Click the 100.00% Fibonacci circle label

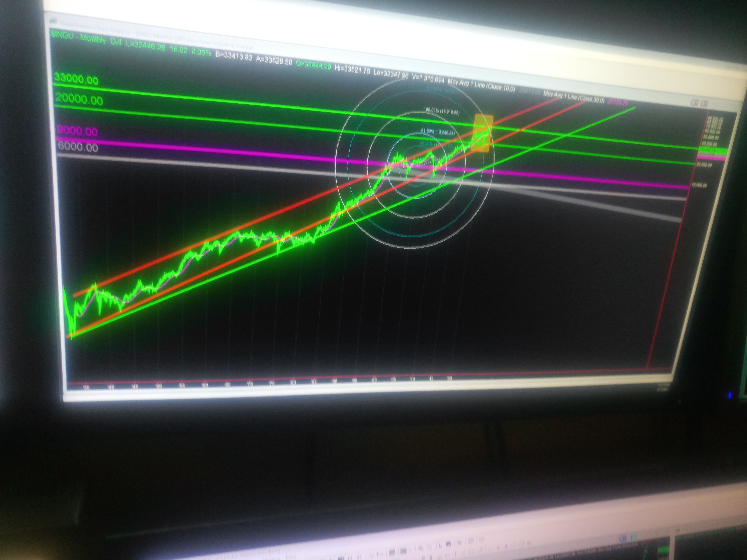point(441,111)
